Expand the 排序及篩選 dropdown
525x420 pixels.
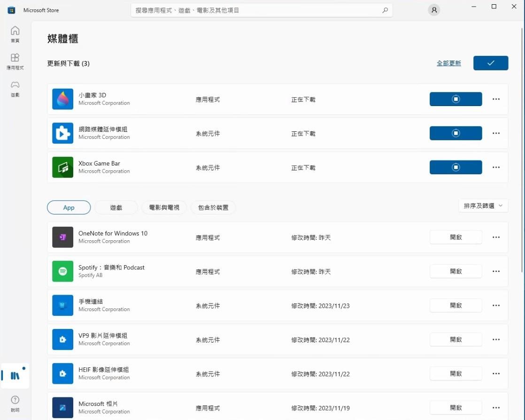[x=483, y=206]
